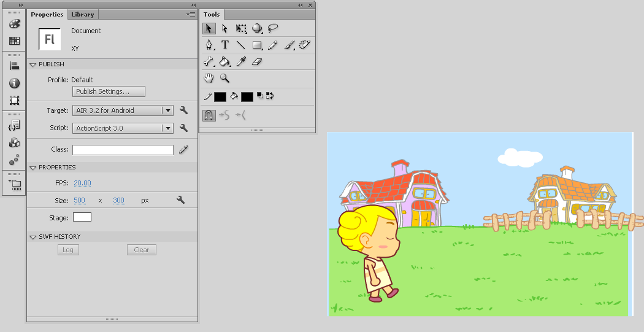Select the Free Transform tool
This screenshot has height=332, width=644.
pos(240,28)
